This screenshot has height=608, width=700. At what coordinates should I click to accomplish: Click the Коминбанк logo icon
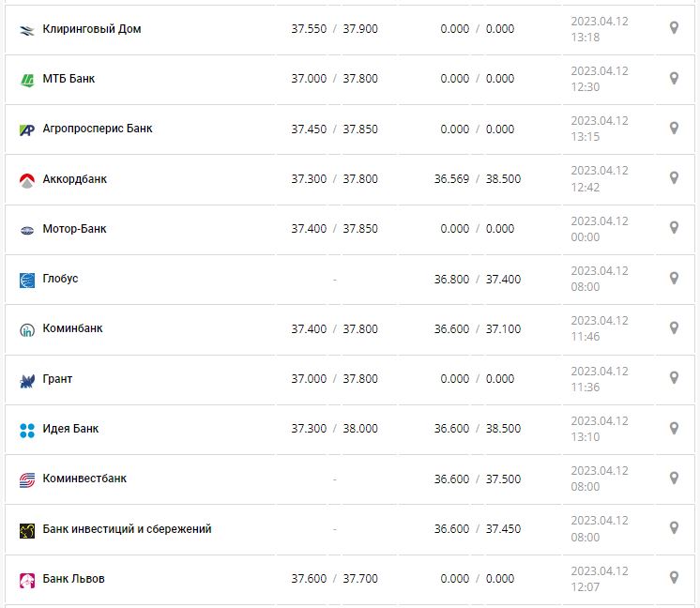[x=27, y=329]
